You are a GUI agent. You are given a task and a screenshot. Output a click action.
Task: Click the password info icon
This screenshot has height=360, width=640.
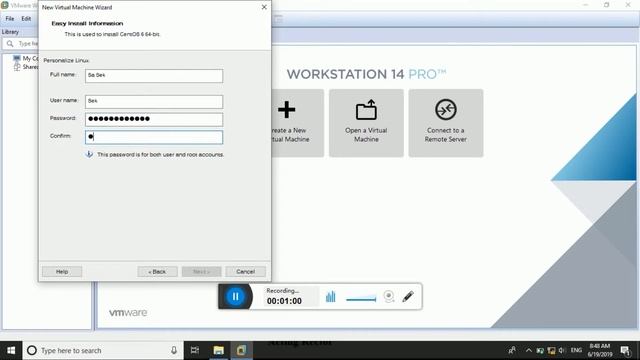coord(89,154)
